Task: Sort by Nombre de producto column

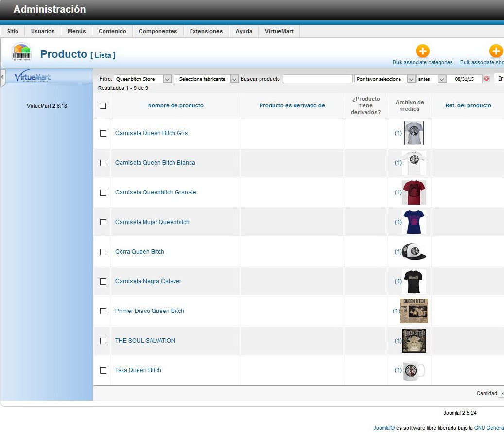Action: (x=175, y=105)
